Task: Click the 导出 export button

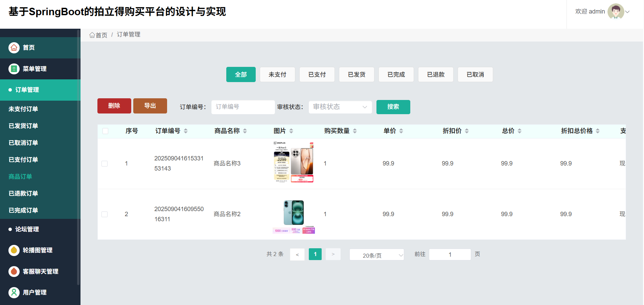Action: click(x=150, y=106)
